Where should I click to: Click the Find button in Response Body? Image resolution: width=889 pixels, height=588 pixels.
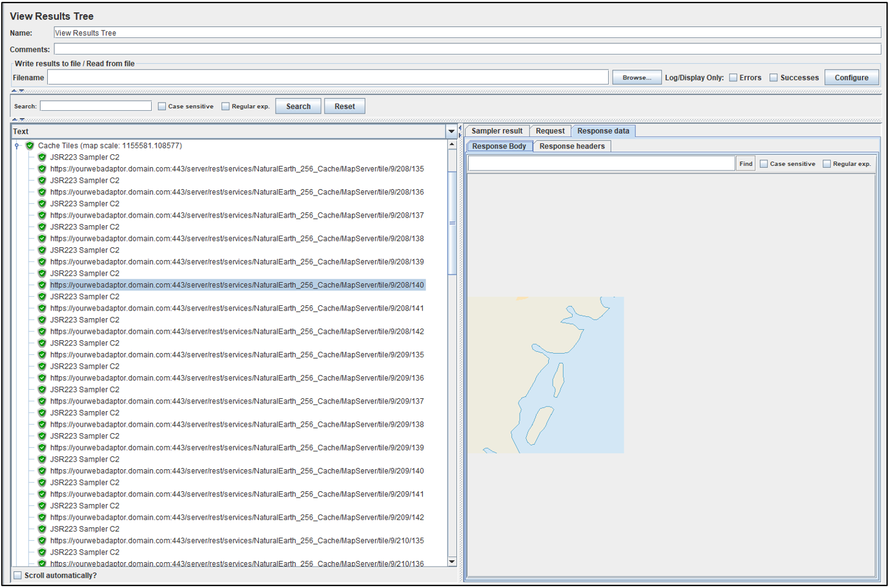[x=746, y=164]
